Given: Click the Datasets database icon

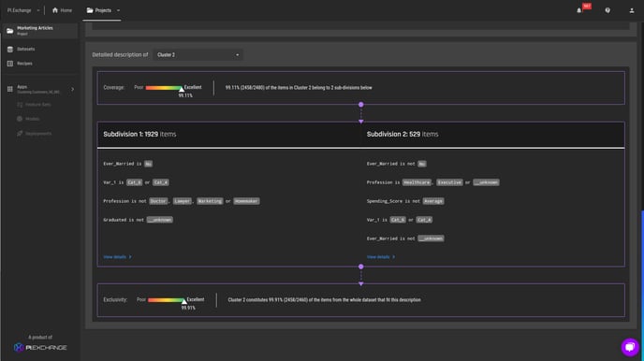Looking at the screenshot, I should coord(10,50).
